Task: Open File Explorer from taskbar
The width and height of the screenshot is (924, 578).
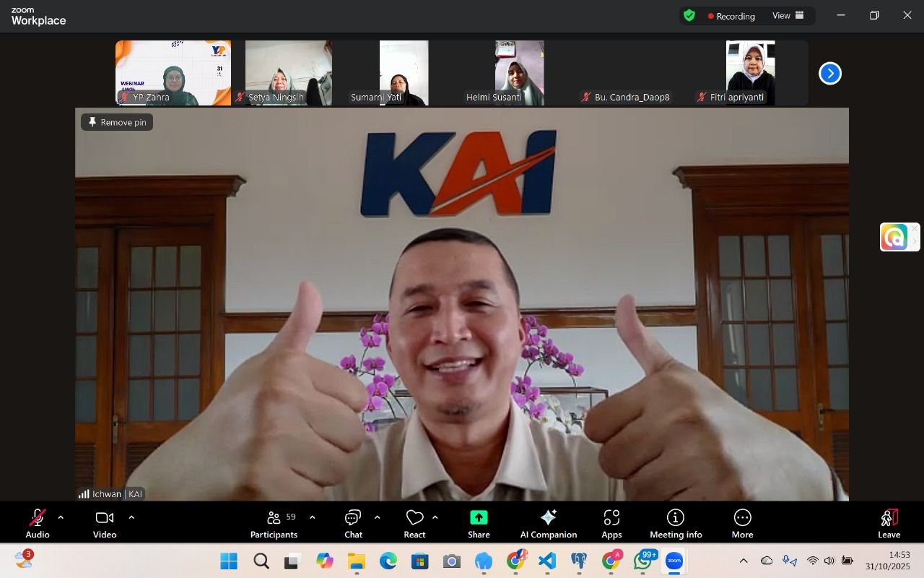Action: point(357,561)
